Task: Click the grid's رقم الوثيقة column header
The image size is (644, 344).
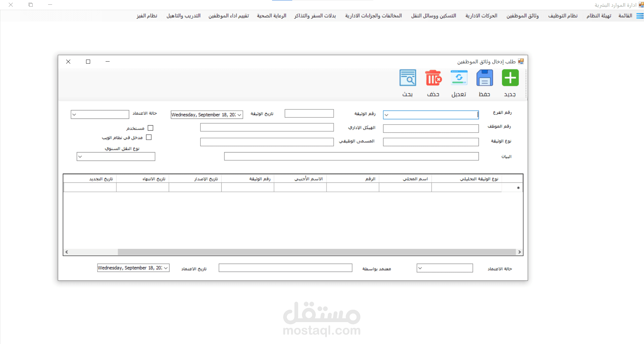Action: [x=248, y=179]
